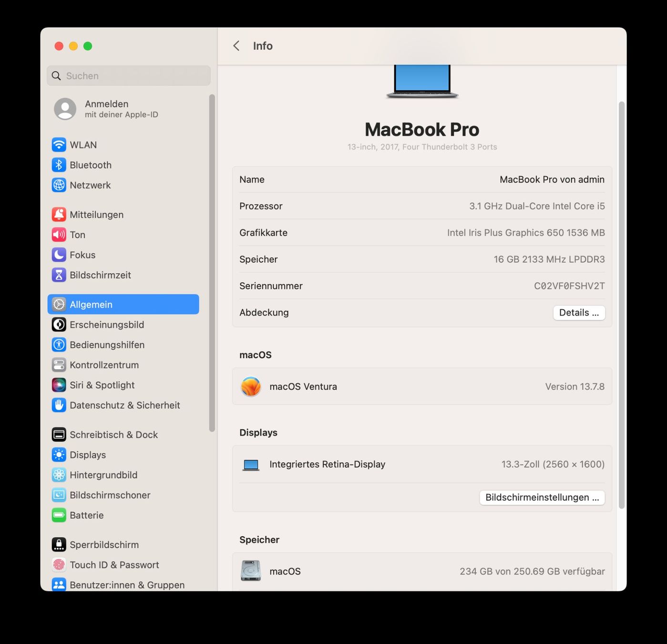Open Fokus via the moon icon
The width and height of the screenshot is (667, 644).
pos(59,255)
